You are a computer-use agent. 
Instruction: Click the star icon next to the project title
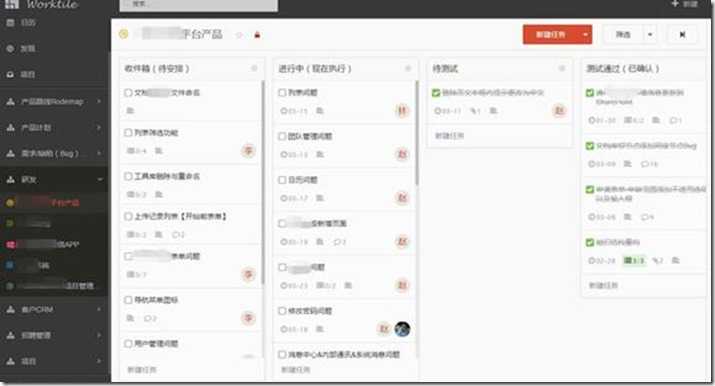point(239,35)
